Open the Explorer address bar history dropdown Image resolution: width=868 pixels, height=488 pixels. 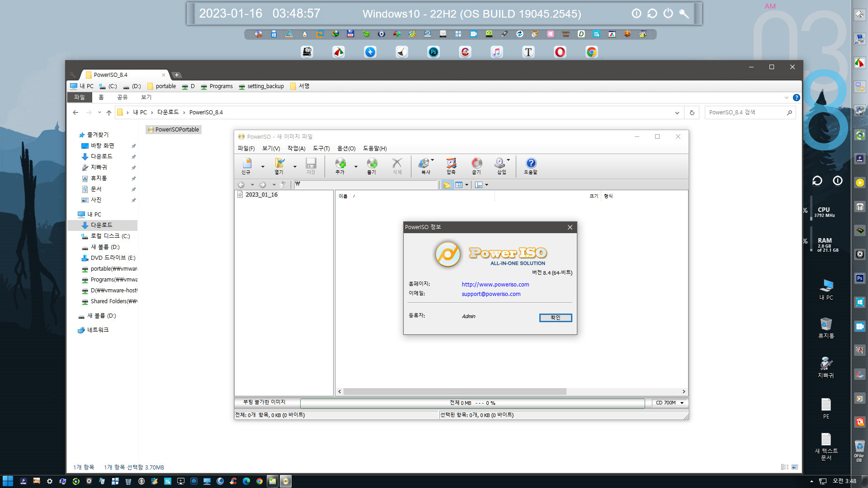tap(677, 113)
